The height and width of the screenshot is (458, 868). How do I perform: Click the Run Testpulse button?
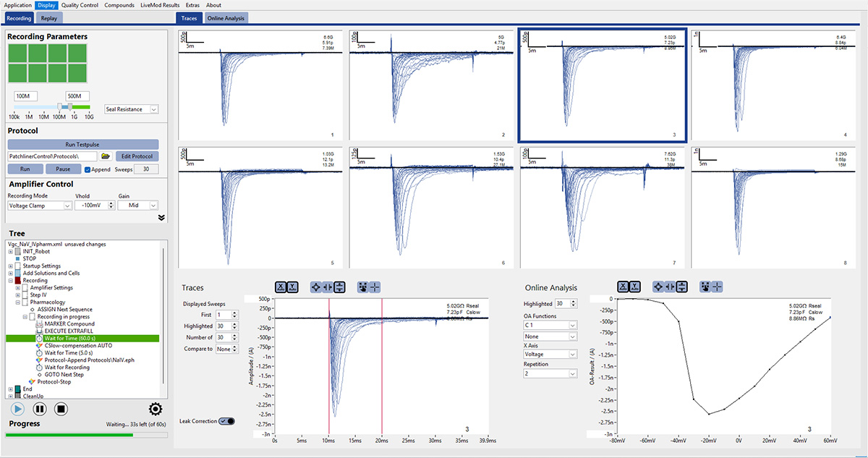pyautogui.click(x=83, y=145)
